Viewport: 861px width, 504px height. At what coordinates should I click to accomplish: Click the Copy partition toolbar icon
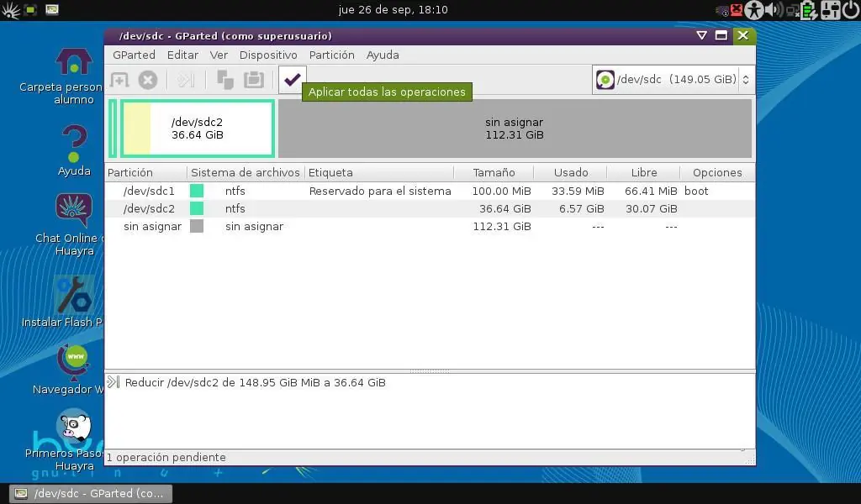[225, 80]
